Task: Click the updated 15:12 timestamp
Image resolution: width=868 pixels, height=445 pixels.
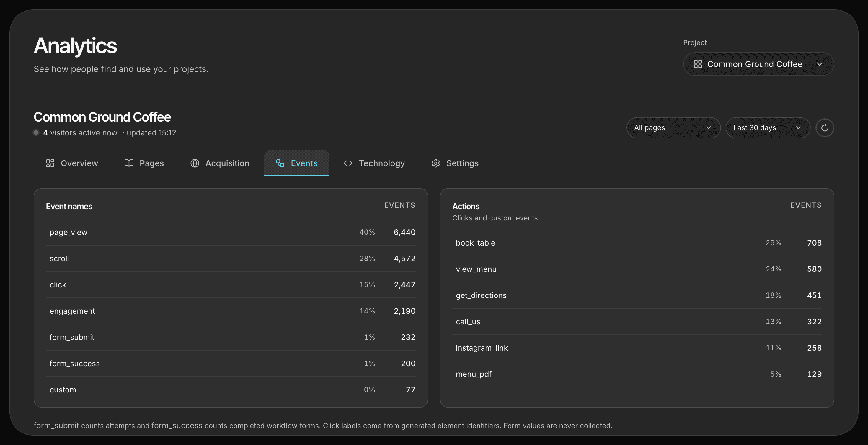Action: (151, 133)
